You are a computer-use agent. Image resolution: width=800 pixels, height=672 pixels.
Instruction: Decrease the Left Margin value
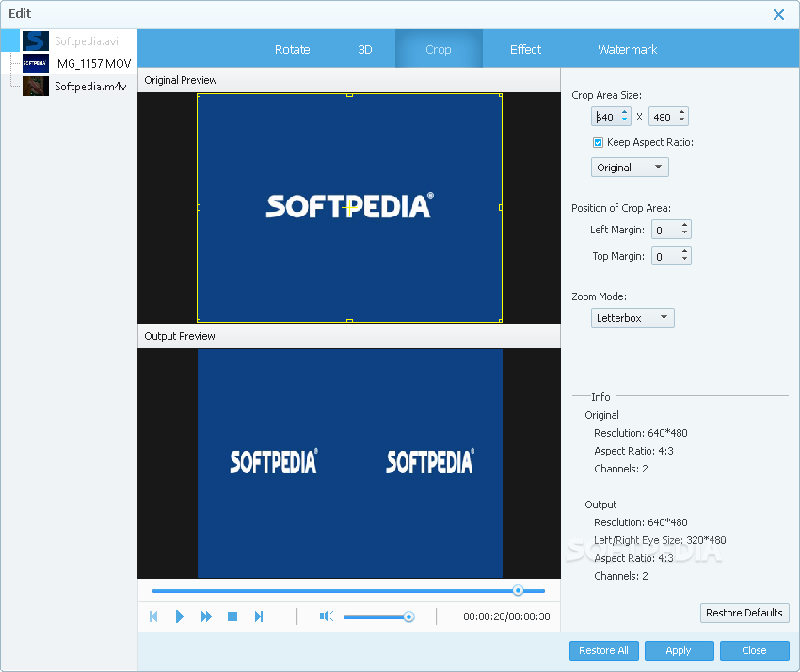click(684, 233)
